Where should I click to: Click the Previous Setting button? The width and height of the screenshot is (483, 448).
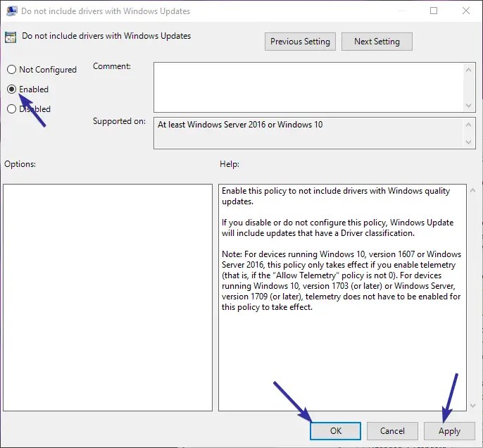pos(300,42)
